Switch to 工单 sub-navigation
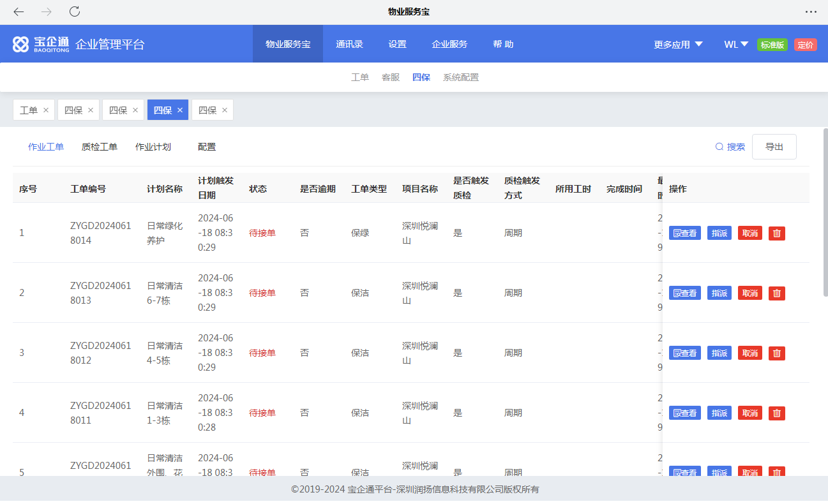The width and height of the screenshot is (828, 504). coord(360,77)
